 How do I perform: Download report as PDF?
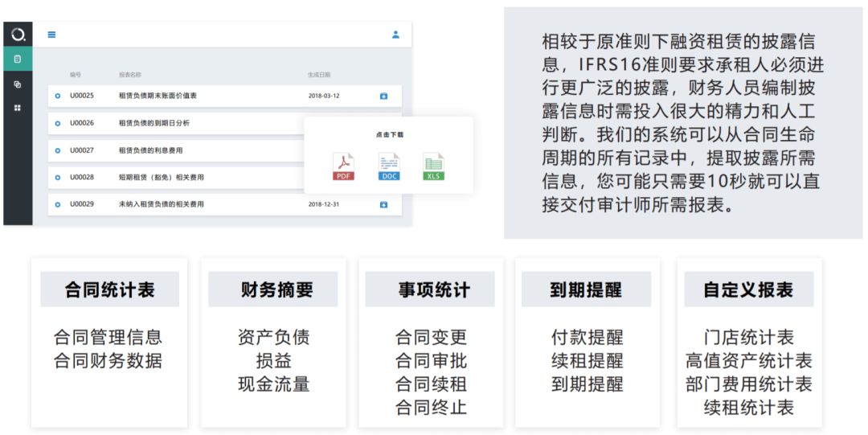[343, 166]
